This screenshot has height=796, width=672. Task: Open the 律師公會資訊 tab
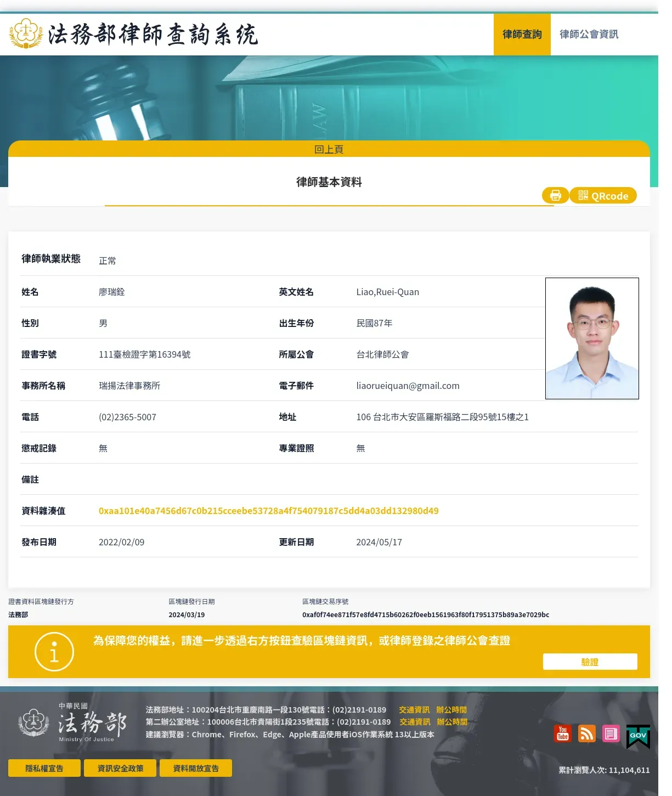pyautogui.click(x=589, y=34)
